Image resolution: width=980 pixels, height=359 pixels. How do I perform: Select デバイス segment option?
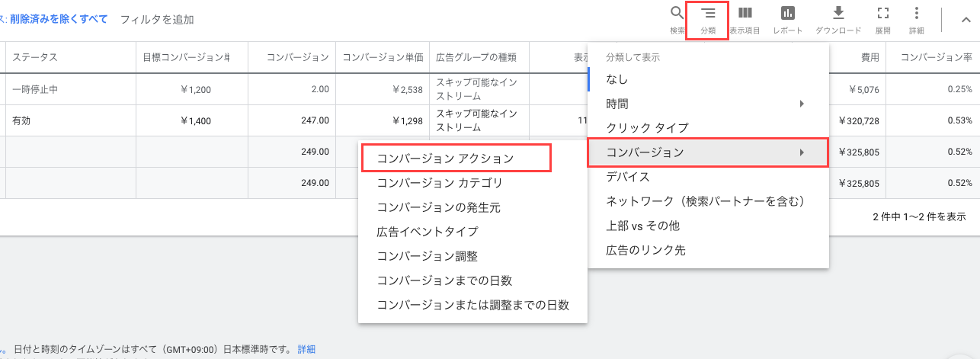[x=628, y=177]
